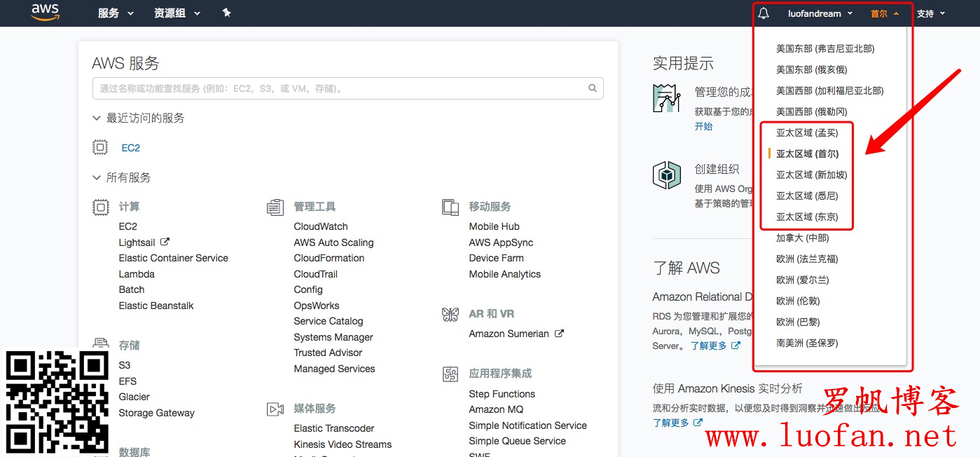Screen dimensions: 980x457
Task: Click the 计算 category icon
Action: 101,207
